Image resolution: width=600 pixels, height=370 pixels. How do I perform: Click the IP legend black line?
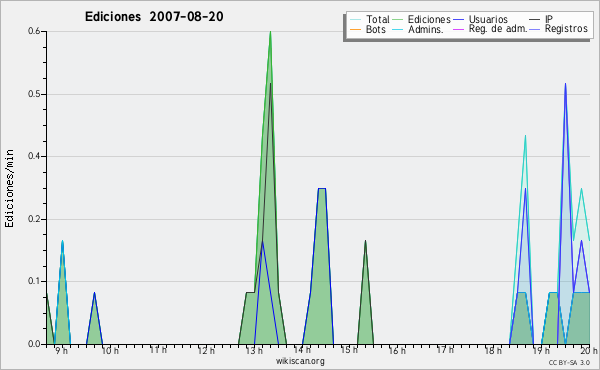pos(535,20)
